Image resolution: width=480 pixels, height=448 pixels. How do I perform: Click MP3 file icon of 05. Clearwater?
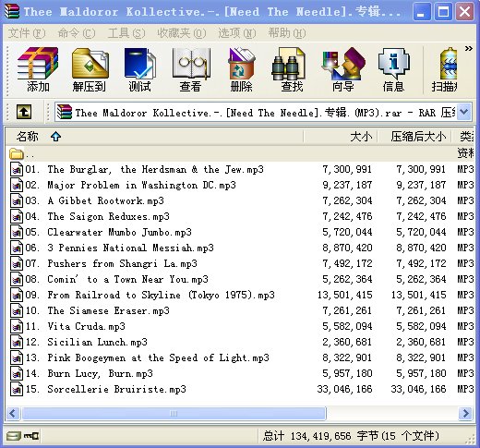coord(17,232)
